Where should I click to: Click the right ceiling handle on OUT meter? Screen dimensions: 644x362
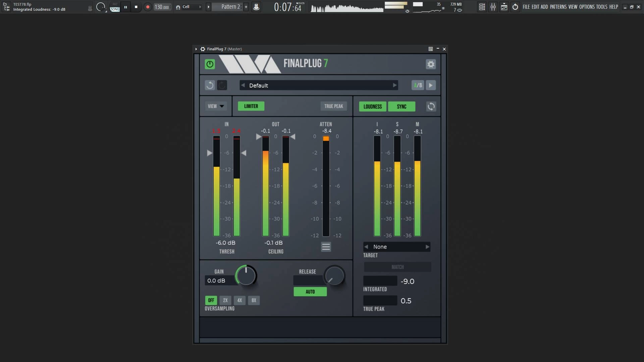click(x=293, y=136)
